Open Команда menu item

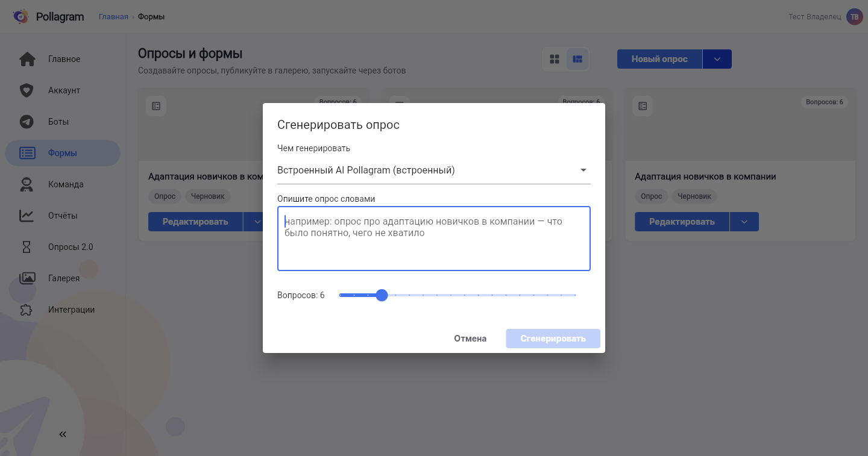(63, 184)
